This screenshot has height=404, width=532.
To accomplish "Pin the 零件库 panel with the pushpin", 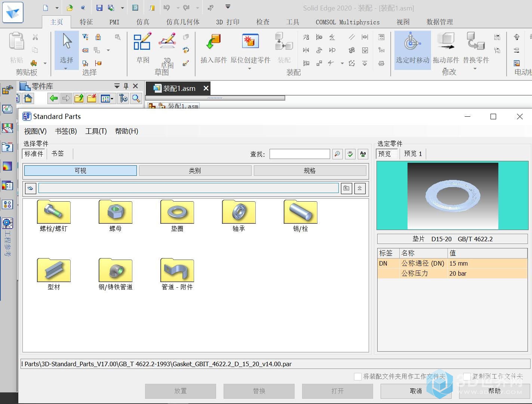I will (x=126, y=86).
